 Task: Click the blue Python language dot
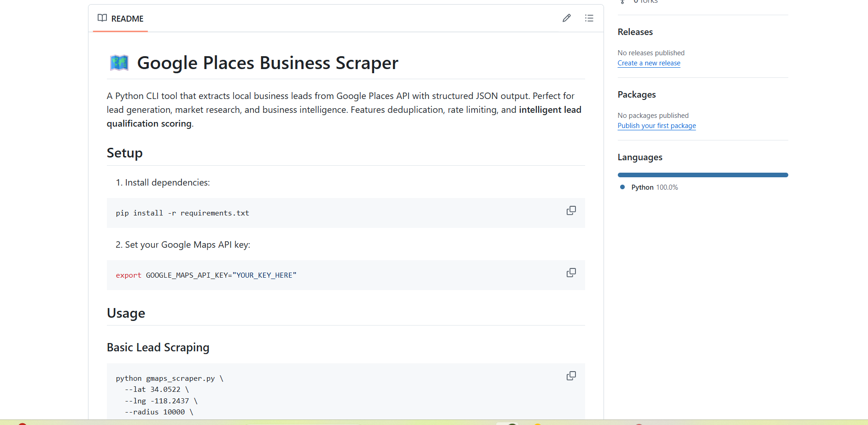click(x=622, y=187)
